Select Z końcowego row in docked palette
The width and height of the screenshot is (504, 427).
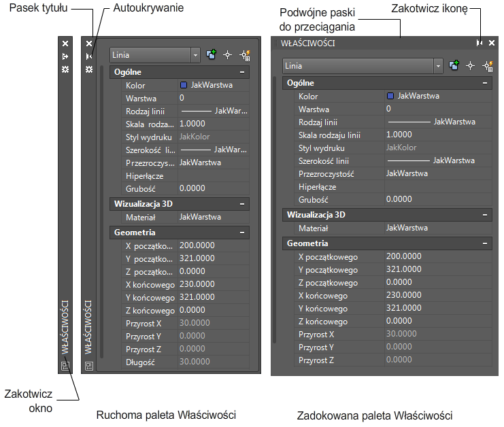(393, 322)
